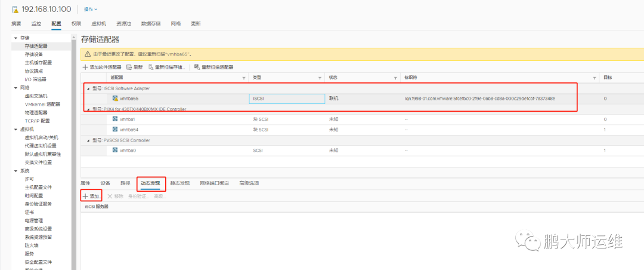The width and height of the screenshot is (644, 270).
Task: Switch to the 摘要 tab
Action: (x=16, y=23)
